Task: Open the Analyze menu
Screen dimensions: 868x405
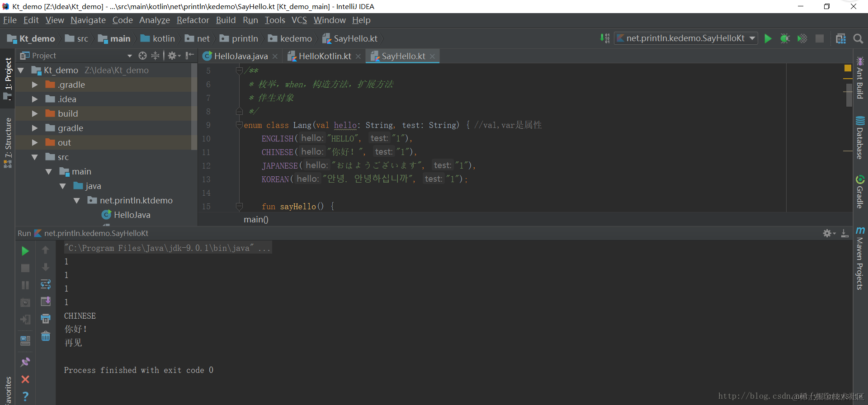Action: click(154, 20)
